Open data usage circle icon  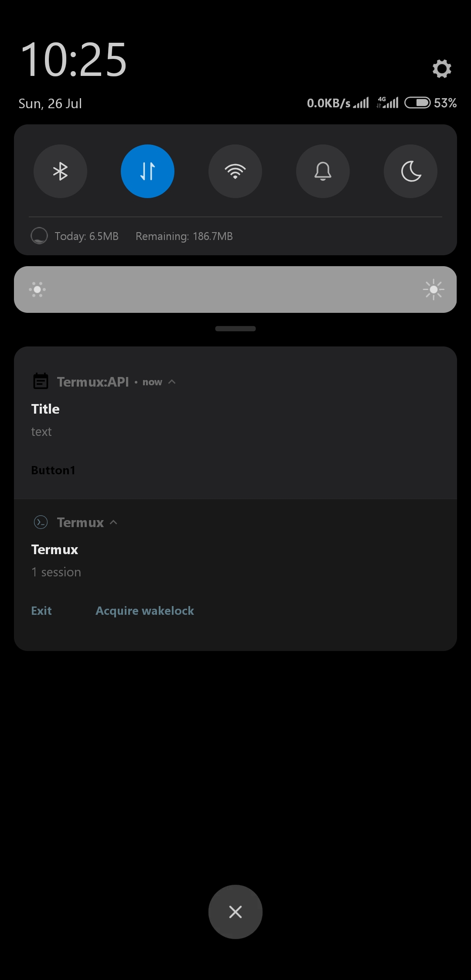coord(39,236)
